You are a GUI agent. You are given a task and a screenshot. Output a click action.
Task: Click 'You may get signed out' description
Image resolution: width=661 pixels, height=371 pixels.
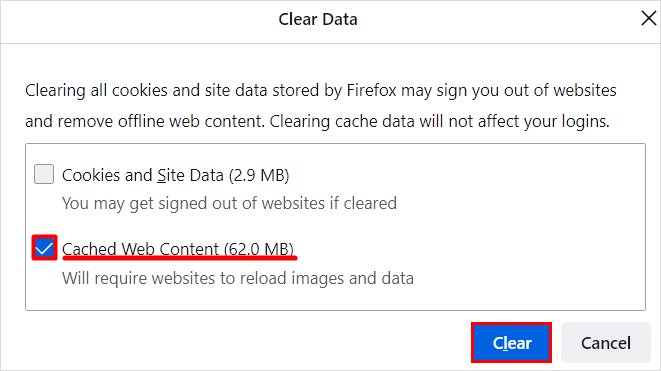coord(229,203)
